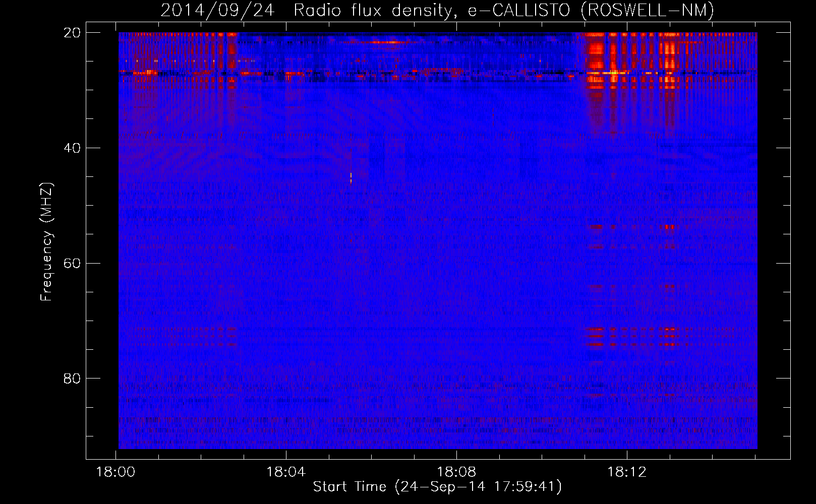Viewport: 816px width, 504px height.
Task: Click the "Frequency (MHZ)" axis label
Action: pyautogui.click(x=46, y=242)
